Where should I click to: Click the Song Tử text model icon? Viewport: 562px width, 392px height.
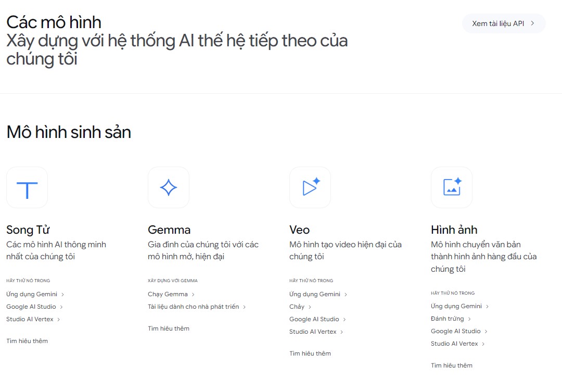point(27,187)
